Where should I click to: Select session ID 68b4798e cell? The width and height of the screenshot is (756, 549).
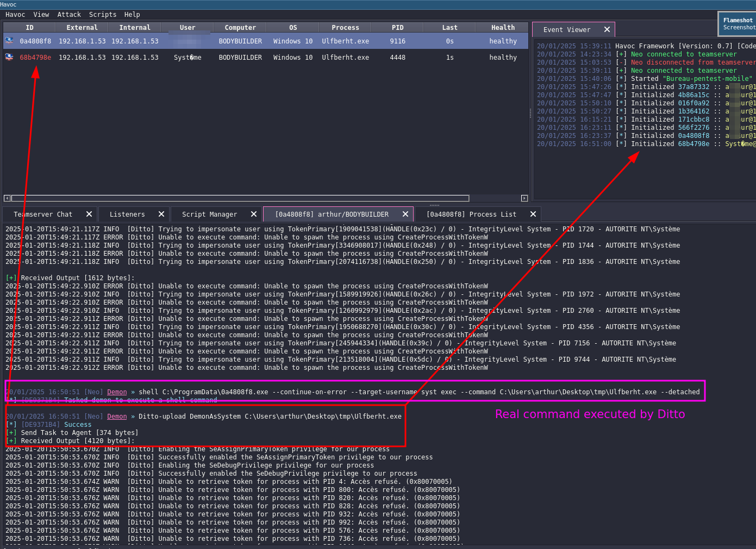35,58
